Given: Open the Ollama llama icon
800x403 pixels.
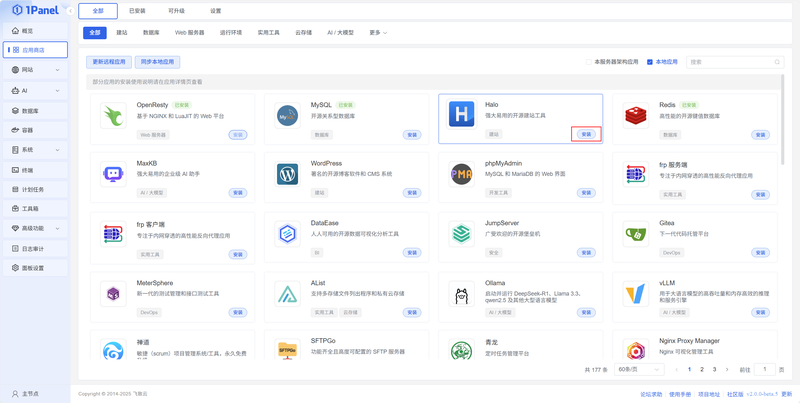Looking at the screenshot, I should [x=461, y=294].
